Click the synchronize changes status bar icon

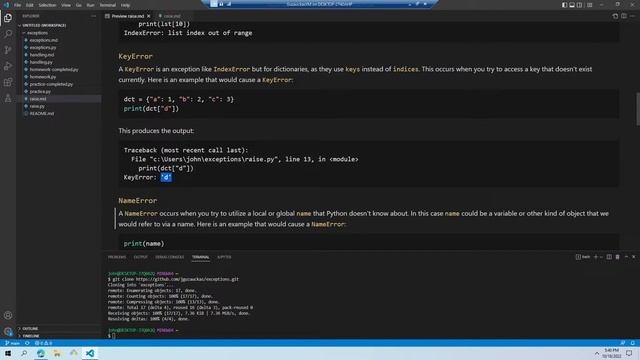pyautogui.click(x=27, y=343)
